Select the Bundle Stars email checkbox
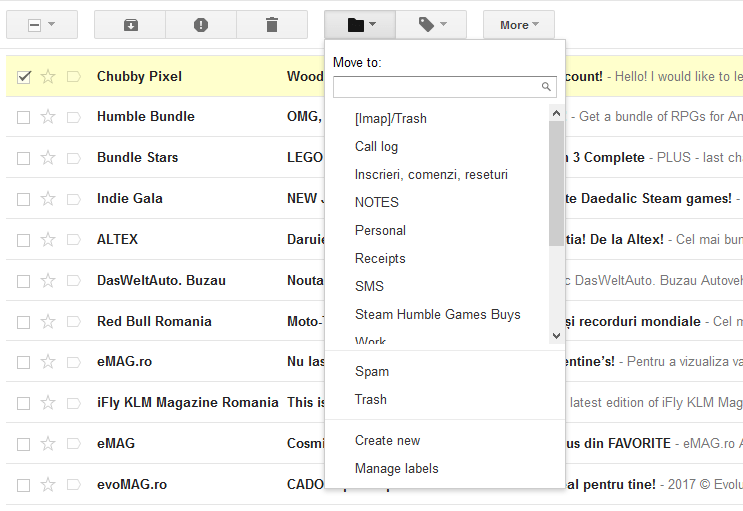The width and height of the screenshot is (743, 511). 24,158
